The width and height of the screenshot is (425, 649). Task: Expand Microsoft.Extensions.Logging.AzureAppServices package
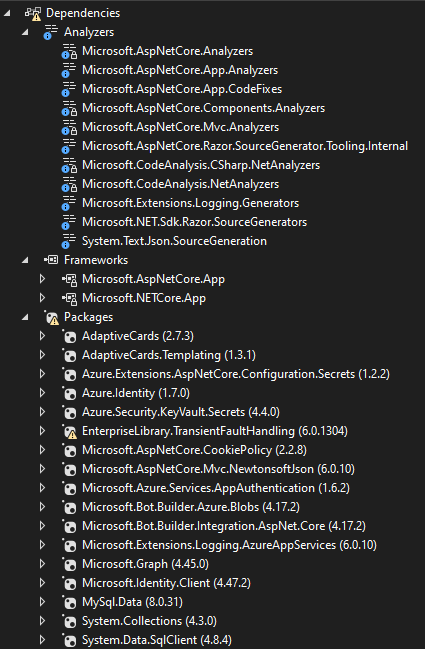click(x=42, y=546)
